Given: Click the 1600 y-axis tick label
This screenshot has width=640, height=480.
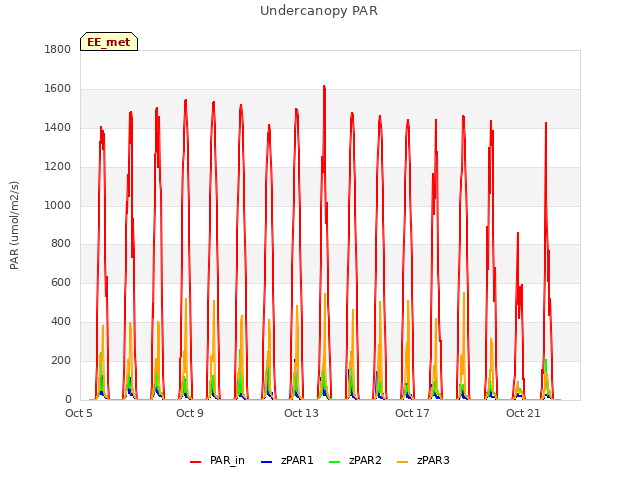Looking at the screenshot, I should pyautogui.click(x=58, y=89).
